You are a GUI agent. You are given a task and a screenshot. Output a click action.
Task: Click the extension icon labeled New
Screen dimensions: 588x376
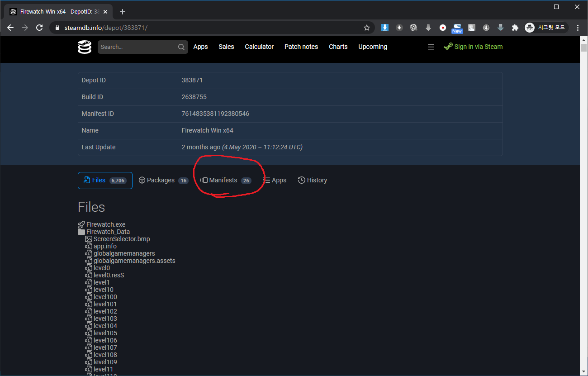click(457, 28)
